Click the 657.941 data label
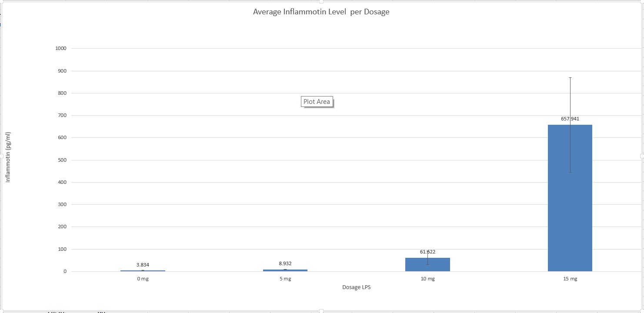Screen dimensions: 644x313 (570, 119)
